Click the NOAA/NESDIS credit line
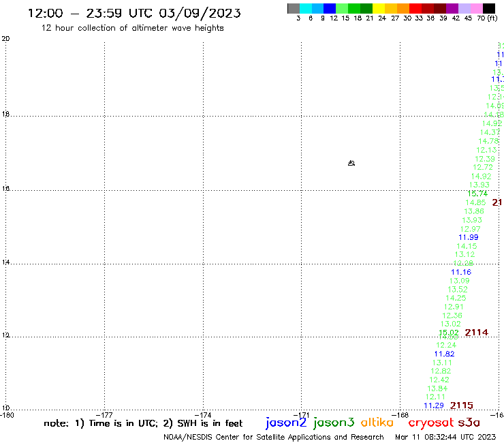Screen dimensions: 504x443 coord(274,438)
